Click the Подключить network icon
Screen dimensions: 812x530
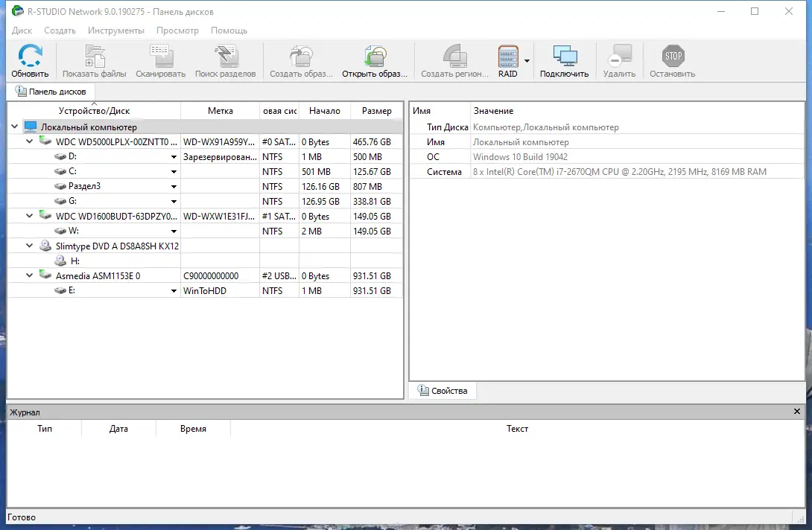565,55
